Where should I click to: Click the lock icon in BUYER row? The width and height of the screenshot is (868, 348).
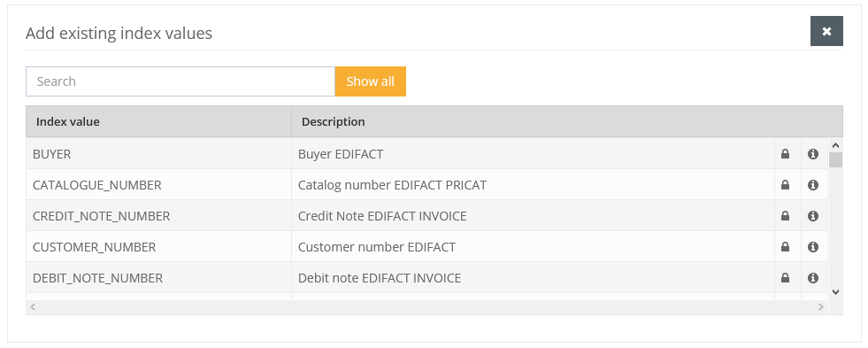pos(785,153)
